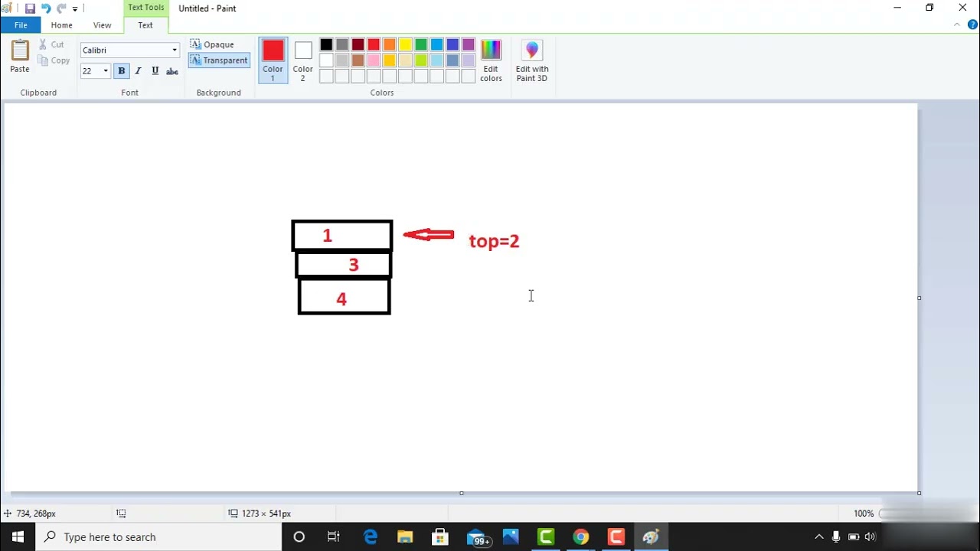This screenshot has height=551, width=980.
Task: Click the 100% zoom level readout
Action: click(864, 514)
